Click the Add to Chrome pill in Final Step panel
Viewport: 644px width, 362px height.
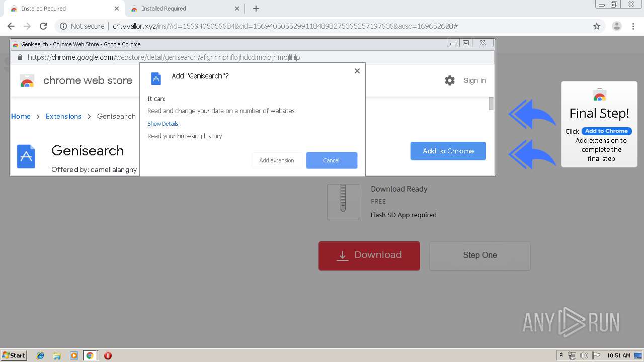click(606, 131)
